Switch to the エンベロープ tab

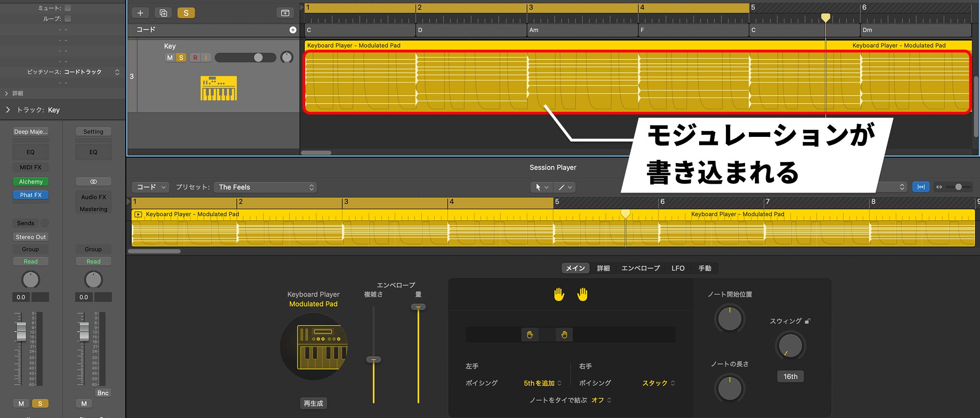[x=640, y=268]
